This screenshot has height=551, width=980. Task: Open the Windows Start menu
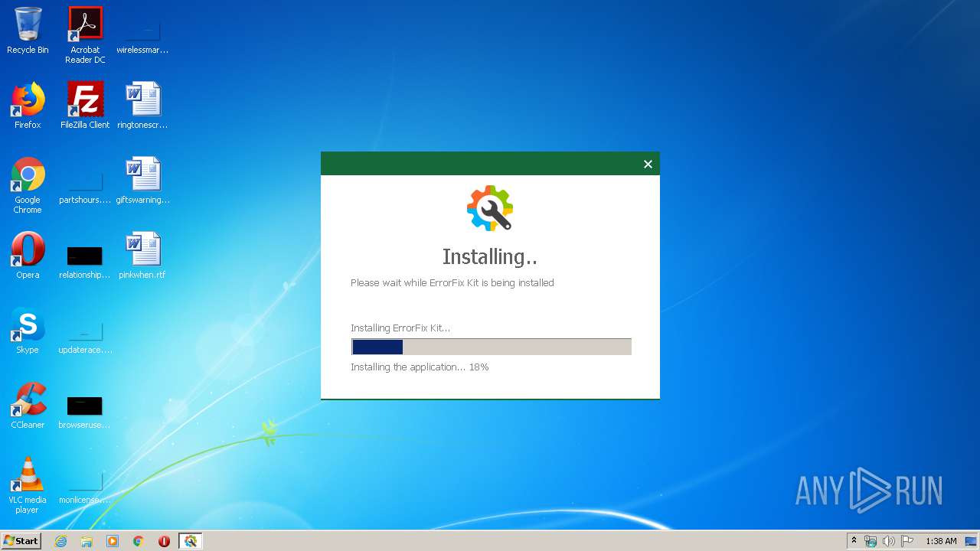(x=21, y=541)
